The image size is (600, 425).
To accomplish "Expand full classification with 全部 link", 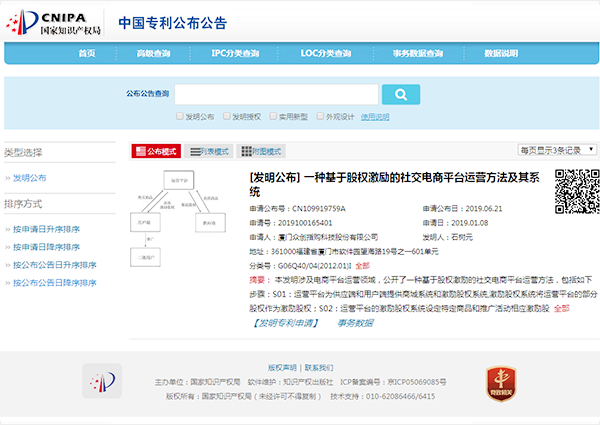I will [362, 266].
